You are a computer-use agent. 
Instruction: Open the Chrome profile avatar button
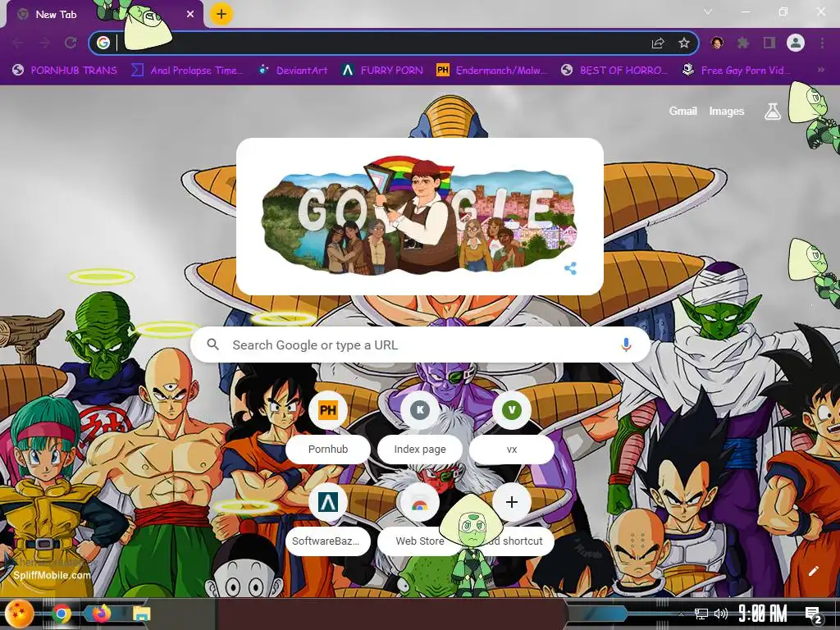tap(796, 43)
